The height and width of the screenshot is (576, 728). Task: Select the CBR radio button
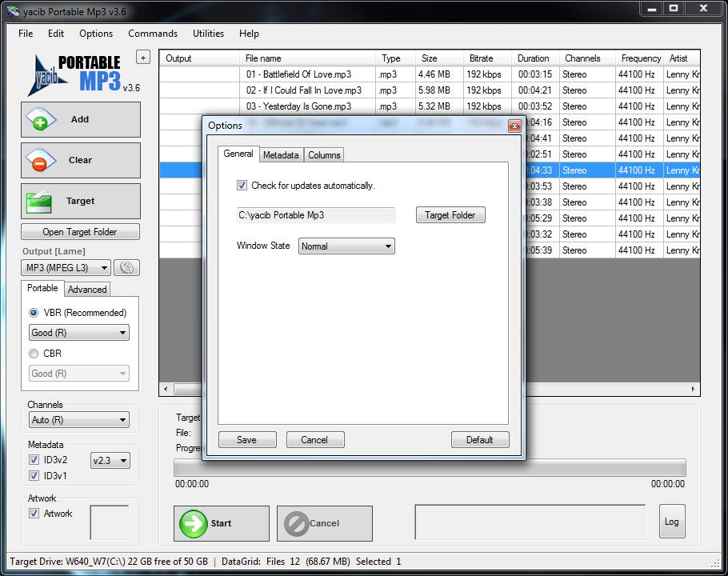pyautogui.click(x=34, y=354)
